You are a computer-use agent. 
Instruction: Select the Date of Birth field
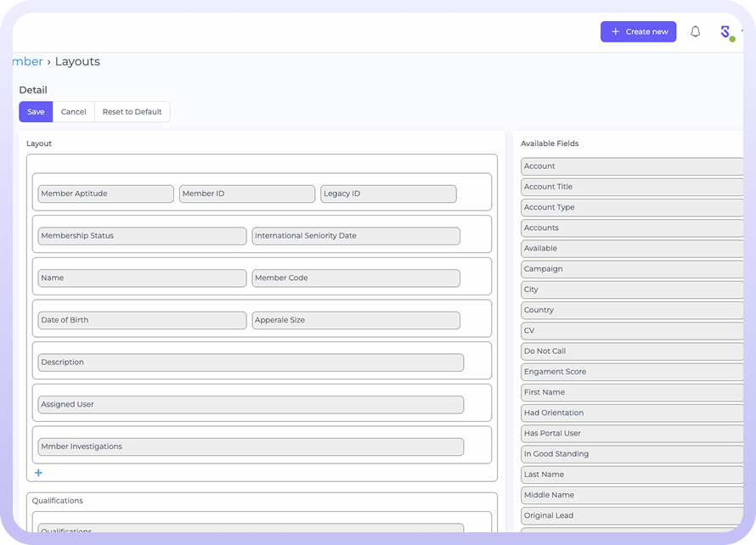142,320
